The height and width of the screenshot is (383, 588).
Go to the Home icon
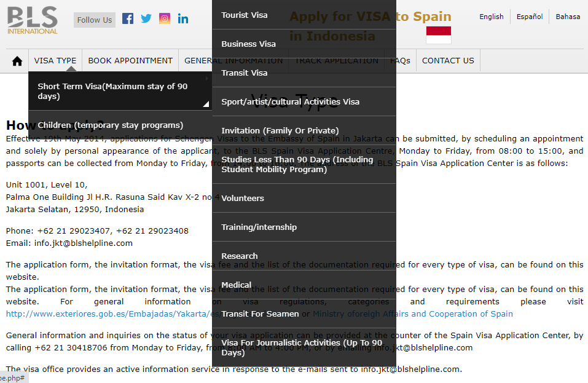coord(17,61)
